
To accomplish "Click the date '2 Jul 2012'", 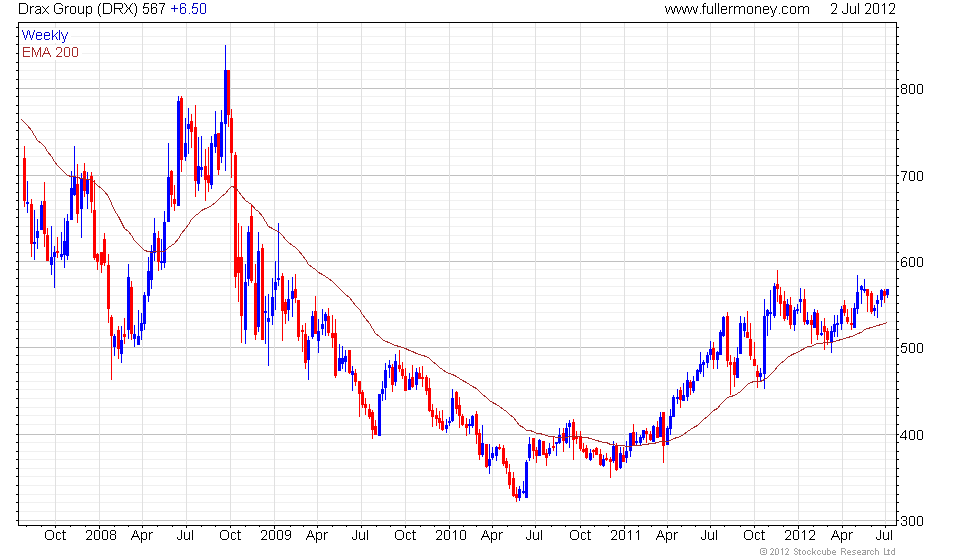I will (862, 9).
